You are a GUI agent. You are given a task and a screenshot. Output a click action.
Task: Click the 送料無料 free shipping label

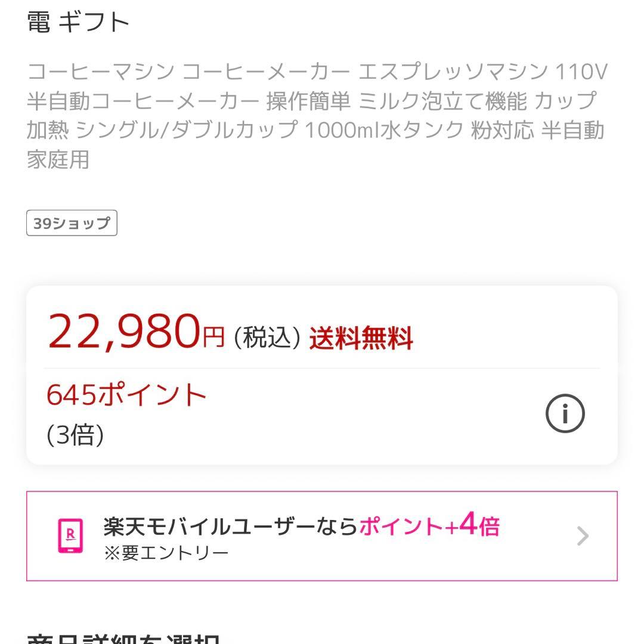pos(361,338)
